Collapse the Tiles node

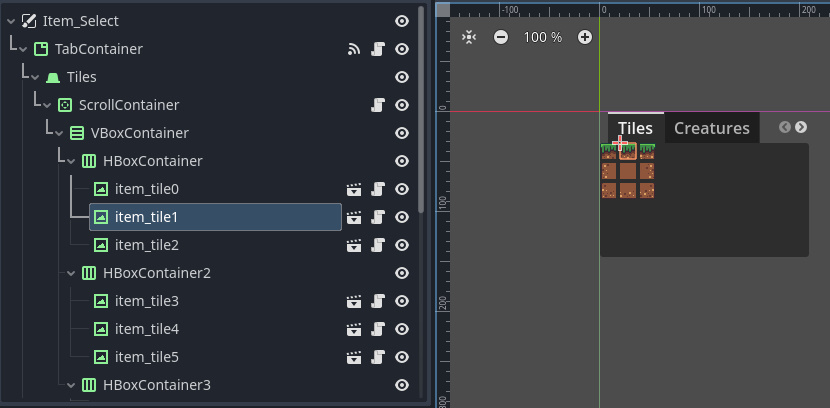(35, 77)
